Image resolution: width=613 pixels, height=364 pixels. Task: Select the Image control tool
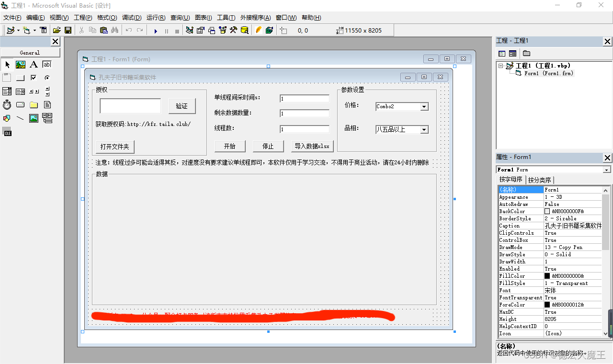34,118
